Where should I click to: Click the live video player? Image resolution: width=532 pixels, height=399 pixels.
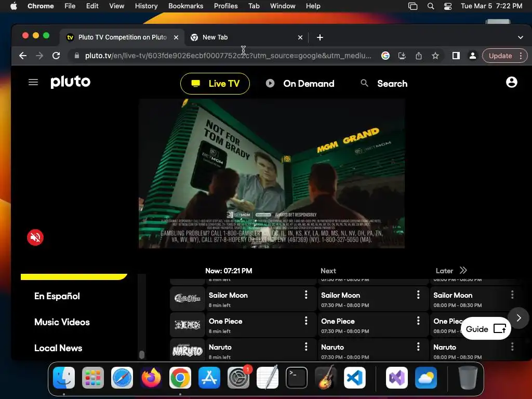[x=271, y=174]
